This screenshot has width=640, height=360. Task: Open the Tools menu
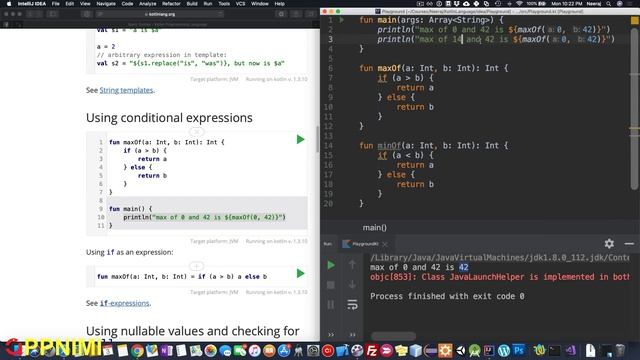224,4
